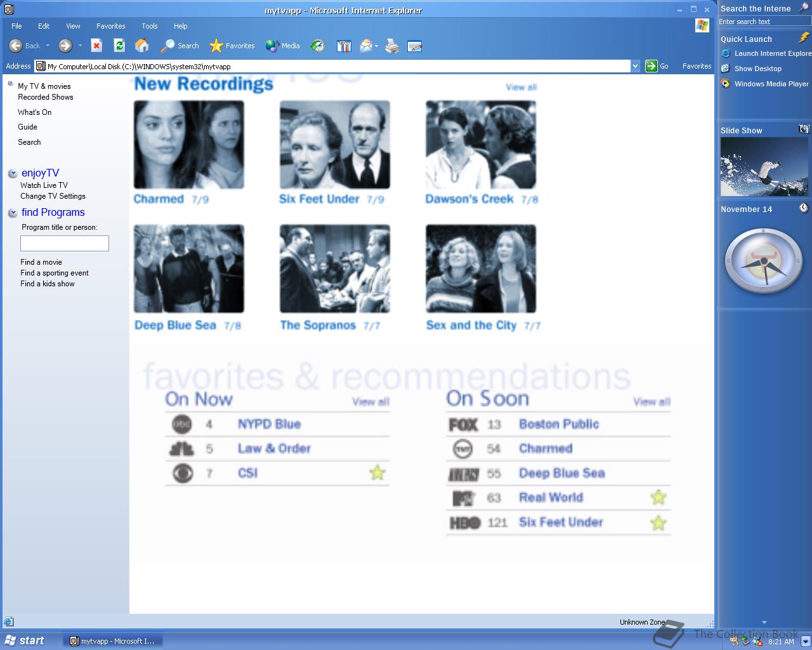The width and height of the screenshot is (812, 650).
Task: Open Windows Media Player from Quick Launch
Action: click(765, 84)
